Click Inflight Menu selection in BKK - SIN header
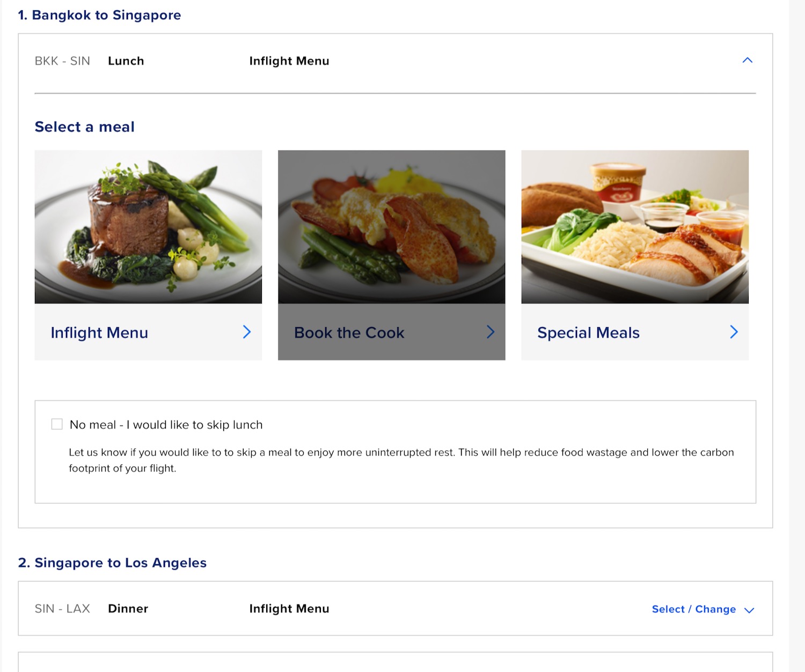This screenshot has height=672, width=805. coord(289,61)
